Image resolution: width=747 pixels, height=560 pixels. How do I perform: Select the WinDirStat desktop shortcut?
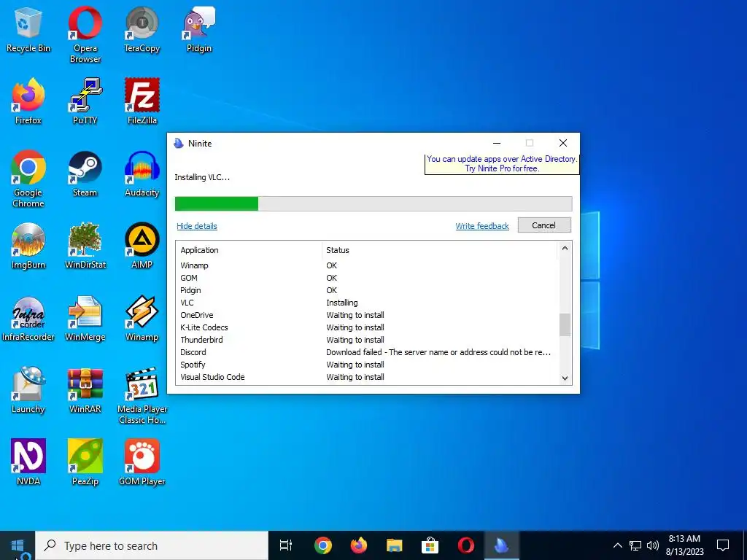click(x=85, y=246)
